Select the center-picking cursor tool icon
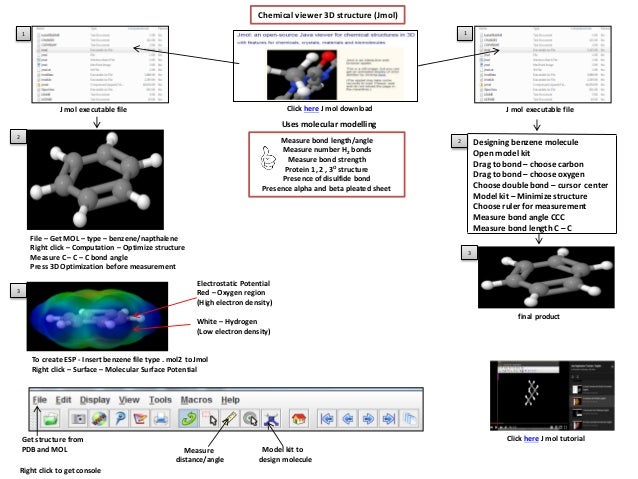Viewport: 638px width, 479px height. tap(250, 418)
